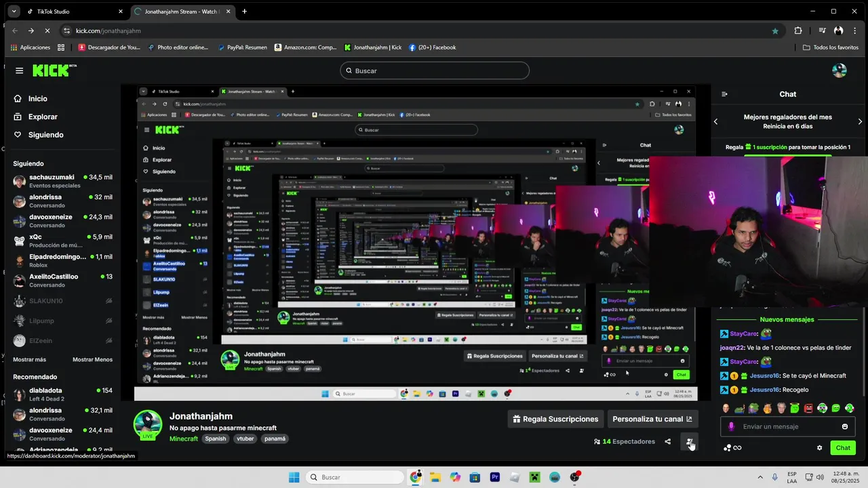
Task: Select Jonathanjahm Stream browser tab
Action: (x=182, y=12)
